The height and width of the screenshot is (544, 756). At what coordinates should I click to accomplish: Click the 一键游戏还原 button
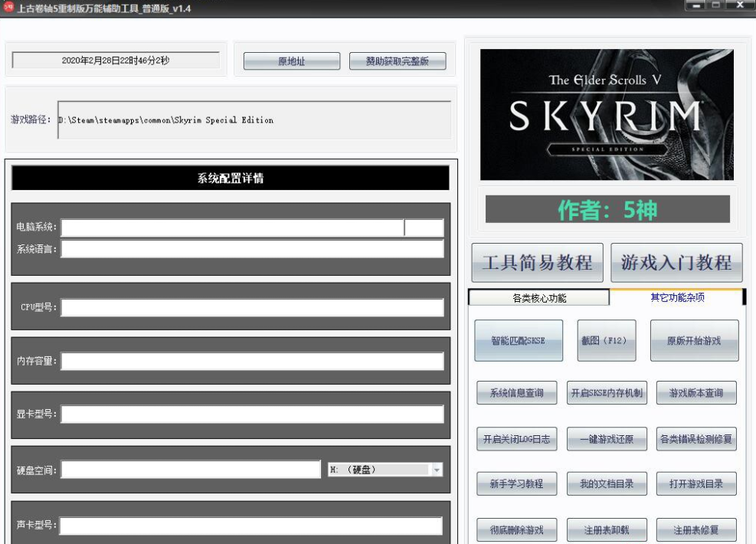(x=607, y=439)
